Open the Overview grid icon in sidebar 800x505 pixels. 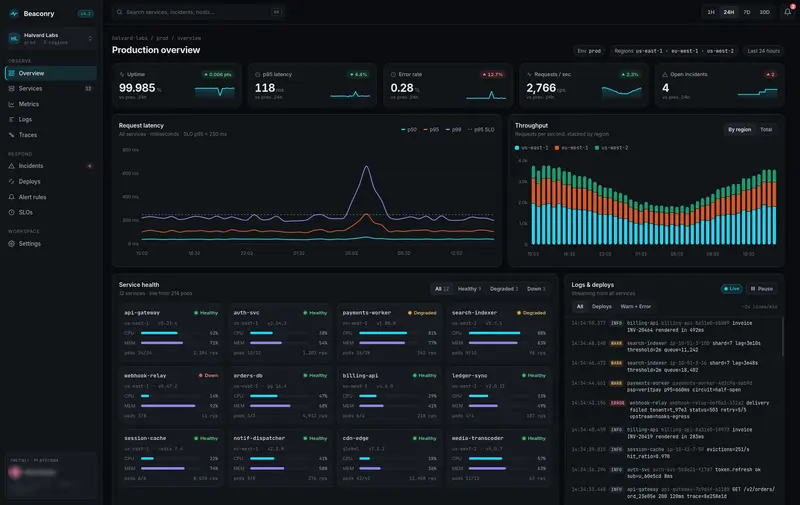coord(12,73)
